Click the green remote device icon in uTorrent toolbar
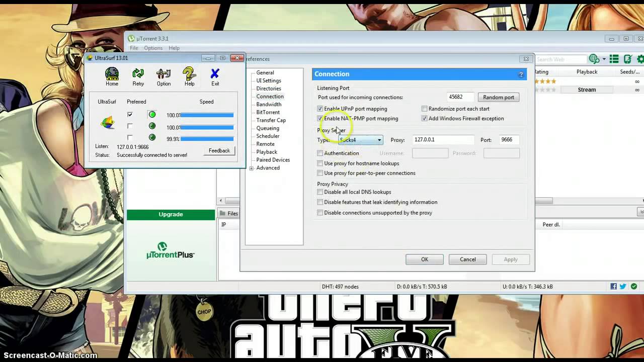Screen dimensions: 644x362 click(x=627, y=59)
